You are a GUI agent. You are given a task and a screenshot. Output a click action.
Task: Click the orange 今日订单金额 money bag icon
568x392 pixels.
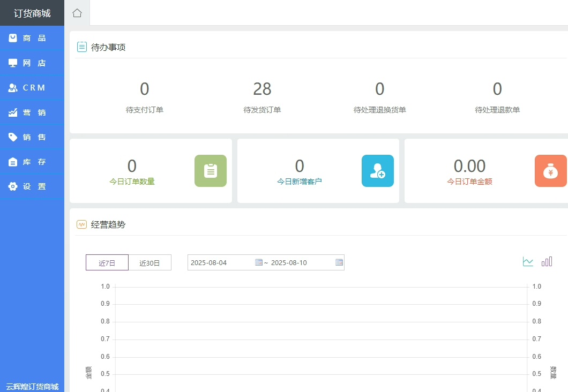pos(550,171)
